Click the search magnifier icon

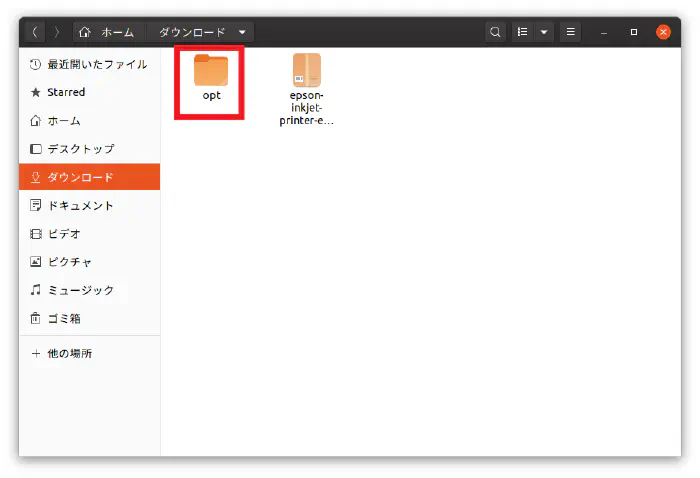[x=495, y=32]
